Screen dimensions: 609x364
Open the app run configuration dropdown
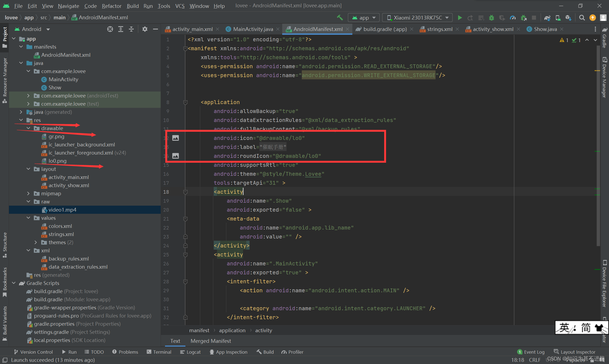(x=364, y=18)
